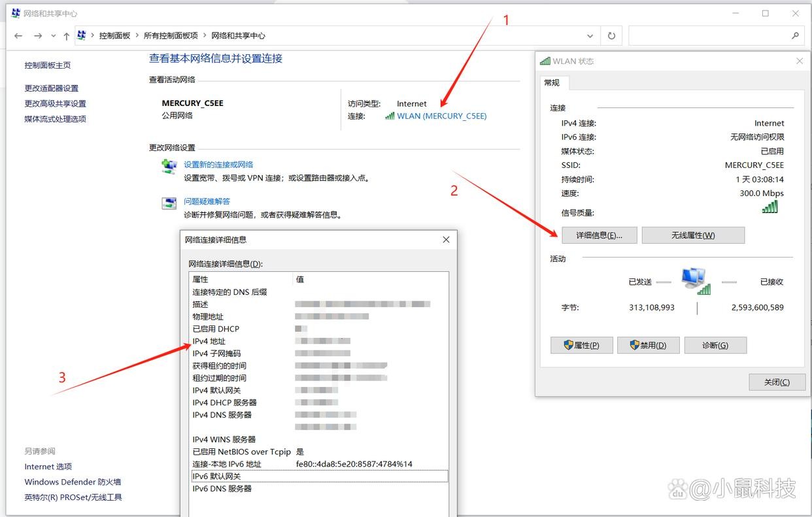Close the 网络连接详细信息 dialog
812x517 pixels.
(446, 240)
